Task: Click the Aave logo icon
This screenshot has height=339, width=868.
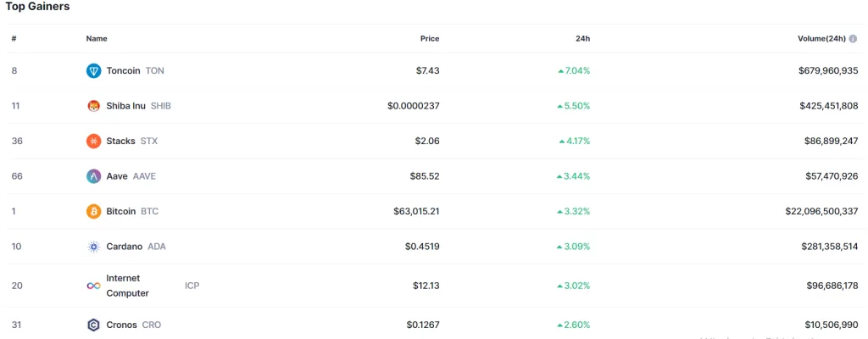Action: 93,176
